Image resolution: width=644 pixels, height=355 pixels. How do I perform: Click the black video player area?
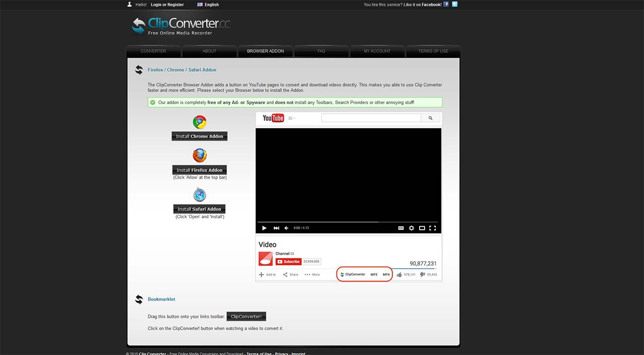pyautogui.click(x=348, y=175)
